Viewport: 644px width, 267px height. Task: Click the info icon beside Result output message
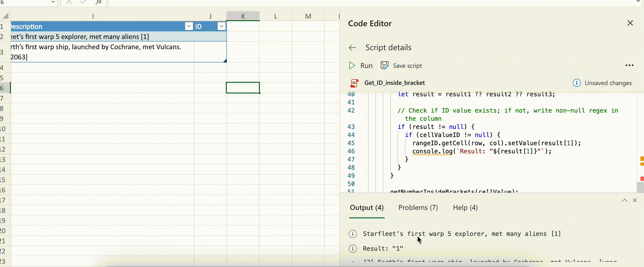(353, 248)
